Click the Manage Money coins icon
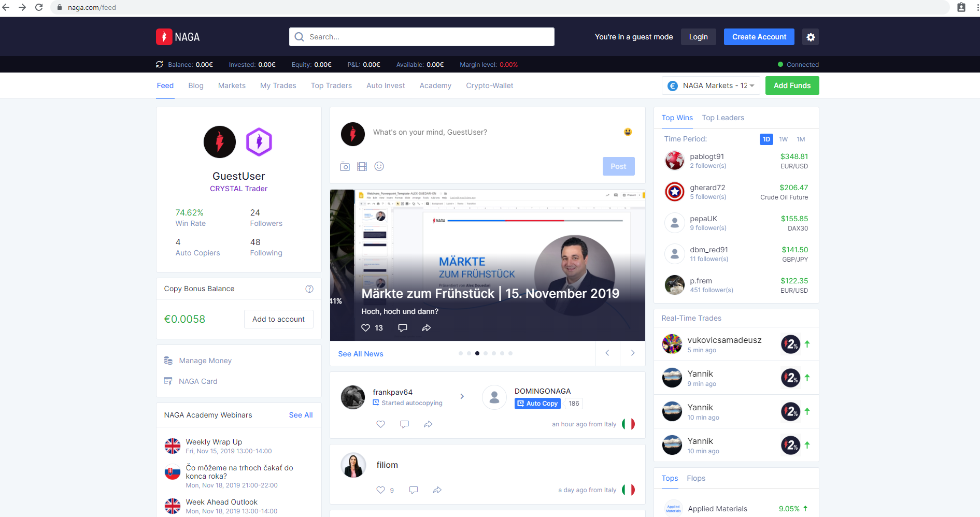980x517 pixels. click(x=168, y=361)
